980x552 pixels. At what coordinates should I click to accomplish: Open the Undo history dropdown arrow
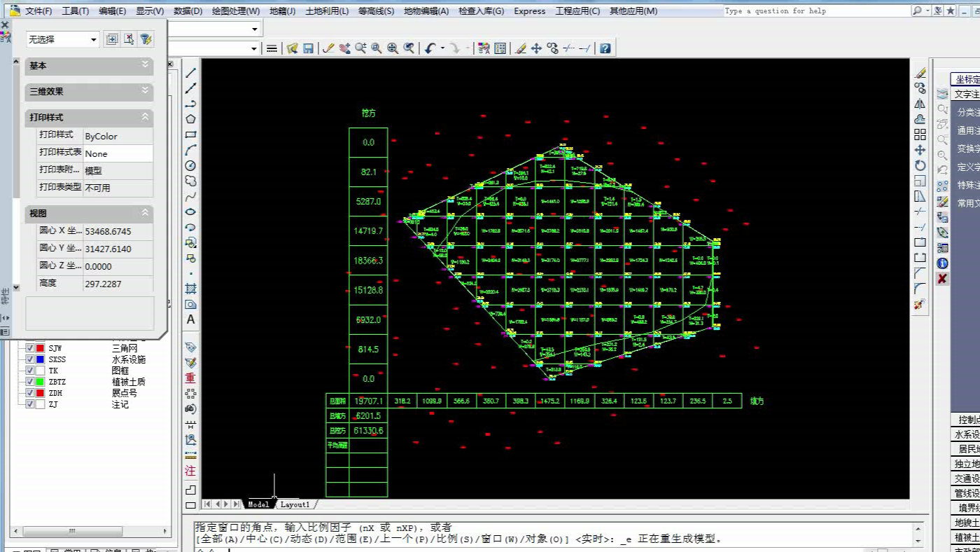[x=442, y=48]
